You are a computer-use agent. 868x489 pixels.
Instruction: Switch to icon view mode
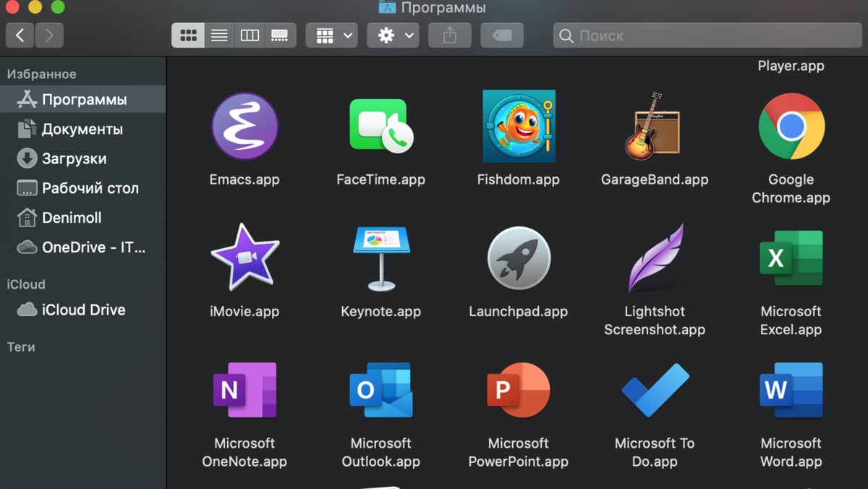tap(188, 35)
